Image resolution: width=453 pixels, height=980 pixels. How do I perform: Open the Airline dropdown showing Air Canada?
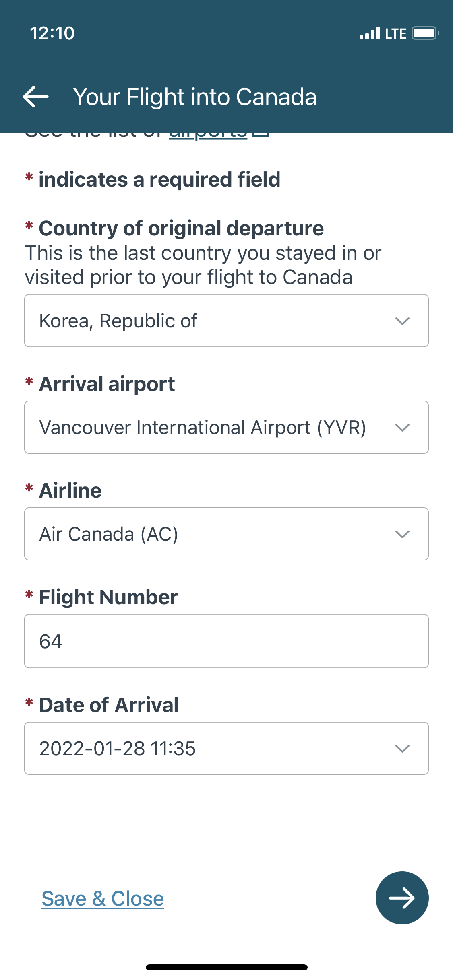click(226, 534)
